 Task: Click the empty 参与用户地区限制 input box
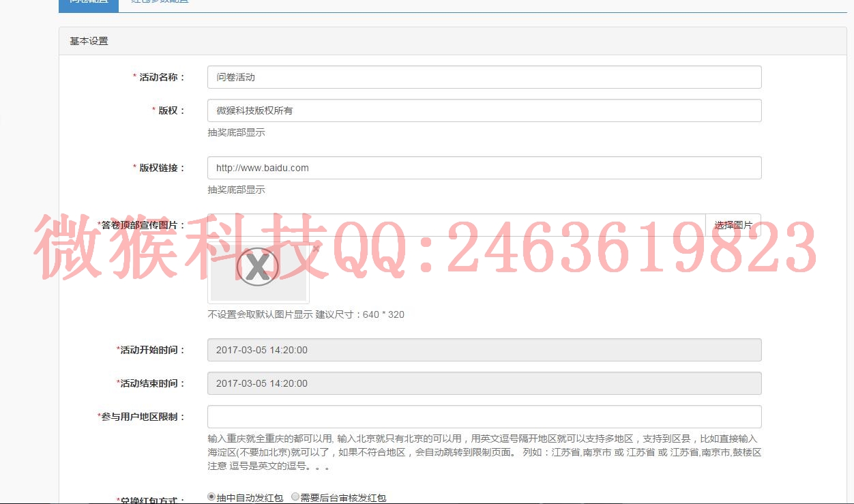[484, 417]
